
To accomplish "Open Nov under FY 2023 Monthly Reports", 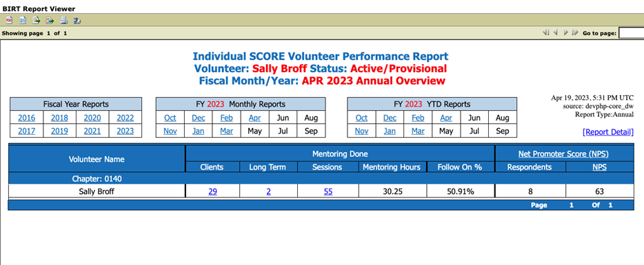I will pos(170,131).
